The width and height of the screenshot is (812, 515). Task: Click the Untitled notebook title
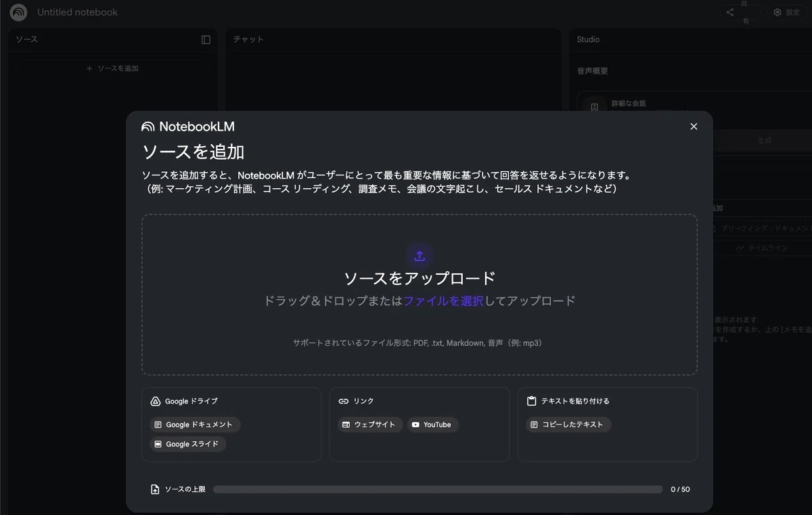(x=77, y=12)
